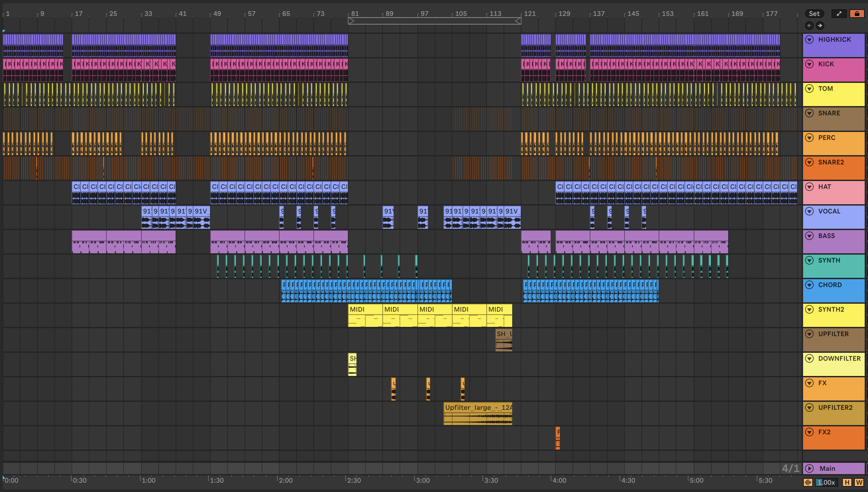868x492 pixels.
Task: Toggle the automation mode icon
Action: click(x=839, y=14)
